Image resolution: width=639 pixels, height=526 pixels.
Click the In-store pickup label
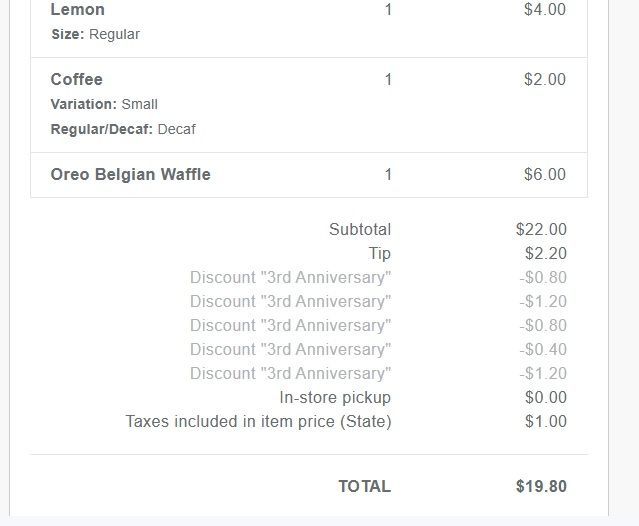tap(335, 398)
